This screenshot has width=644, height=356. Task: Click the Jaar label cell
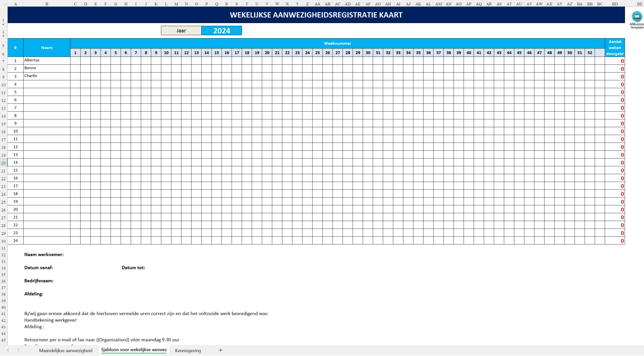click(181, 30)
